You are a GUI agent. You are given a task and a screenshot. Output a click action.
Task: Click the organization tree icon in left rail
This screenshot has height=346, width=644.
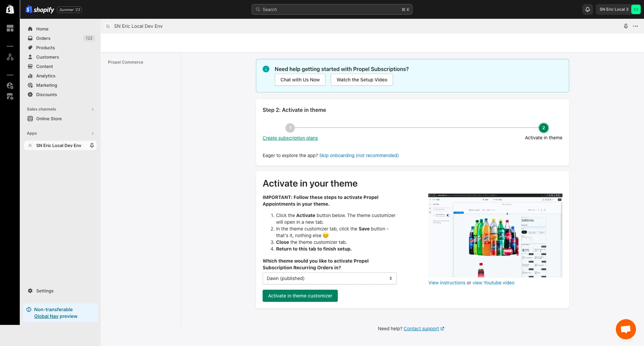click(10, 57)
